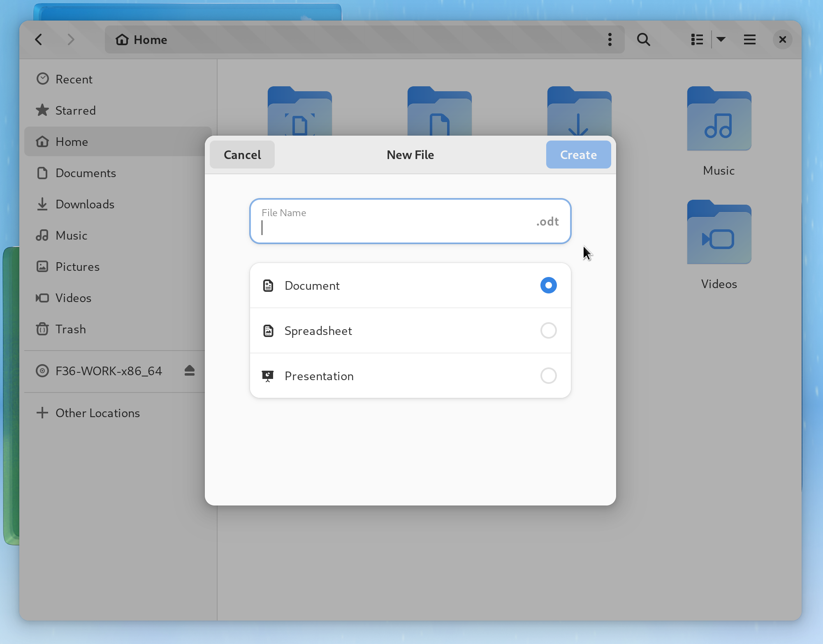Open Other Locations in the sidebar
The height and width of the screenshot is (644, 823).
pyautogui.click(x=97, y=413)
